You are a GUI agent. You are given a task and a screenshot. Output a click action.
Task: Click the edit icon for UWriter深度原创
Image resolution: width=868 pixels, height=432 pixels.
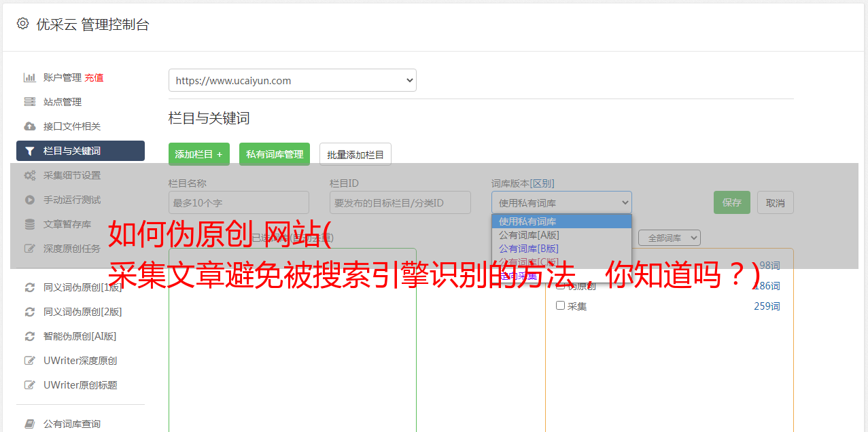tap(30, 361)
